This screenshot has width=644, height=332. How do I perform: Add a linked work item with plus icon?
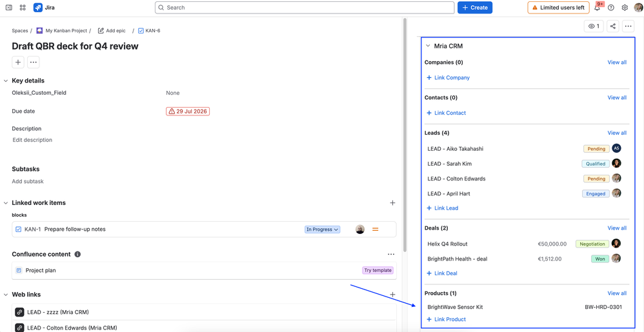[392, 202]
